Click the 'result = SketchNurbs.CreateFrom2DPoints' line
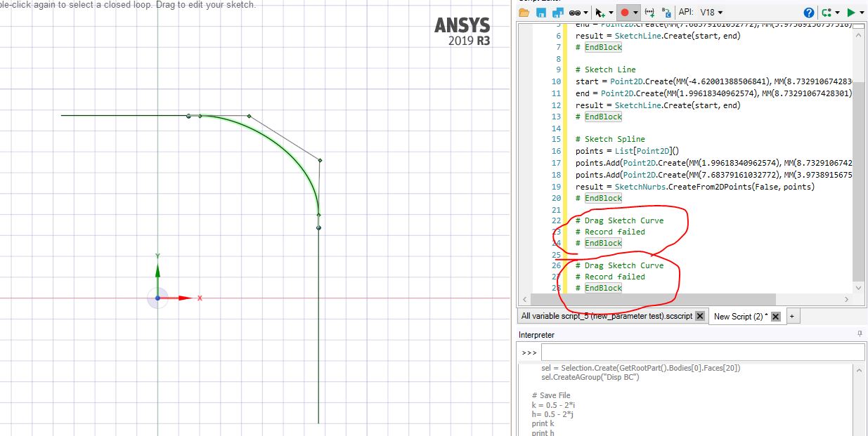 pos(694,187)
